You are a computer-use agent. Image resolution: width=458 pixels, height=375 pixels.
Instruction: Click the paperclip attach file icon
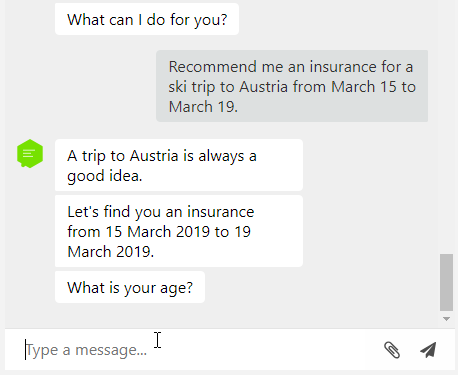[x=392, y=350]
